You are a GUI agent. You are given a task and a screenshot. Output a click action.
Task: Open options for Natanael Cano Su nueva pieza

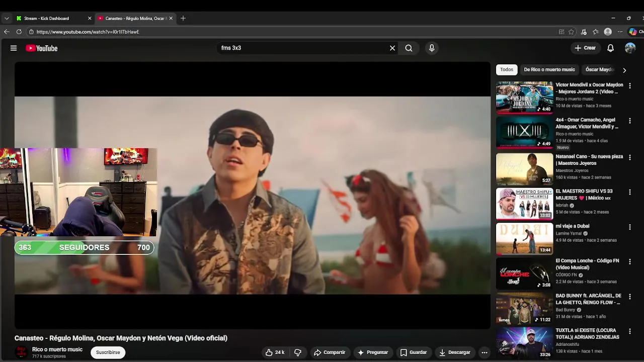coord(629,157)
